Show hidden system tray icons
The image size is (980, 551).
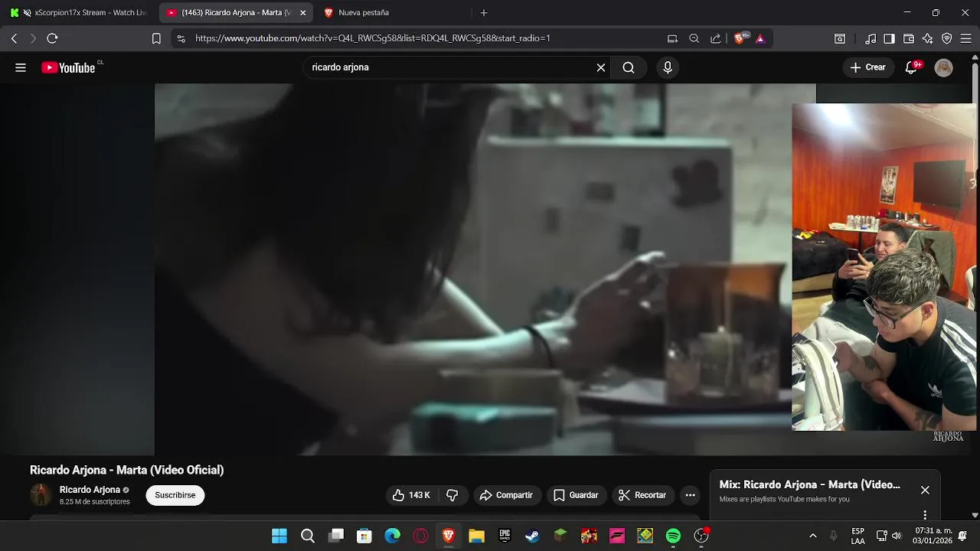point(812,536)
